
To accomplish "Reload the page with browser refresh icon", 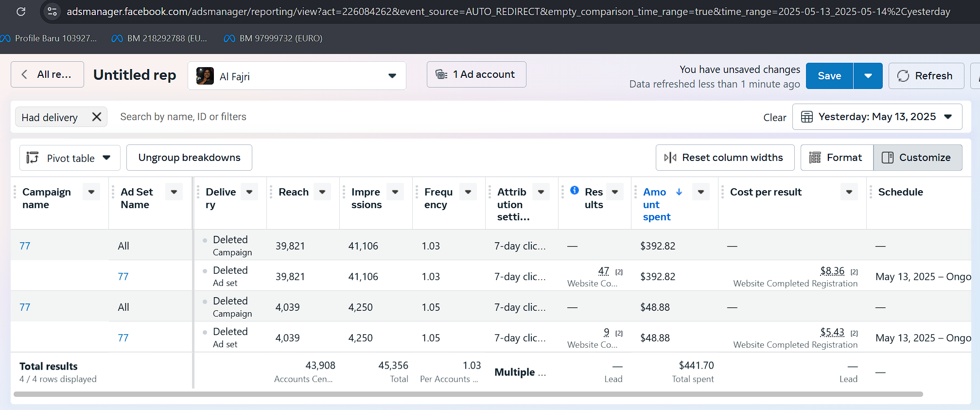I will click(x=21, y=12).
